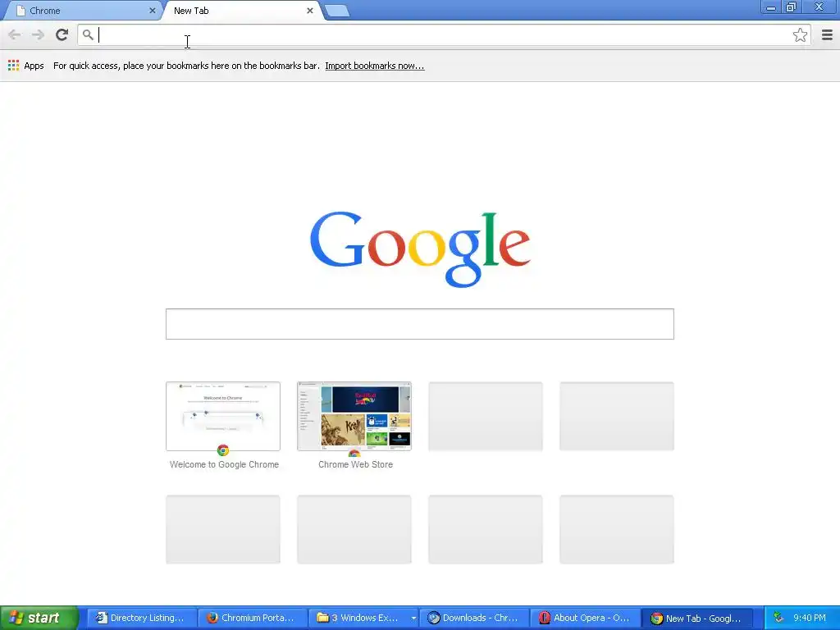This screenshot has width=840, height=630.
Task: Click the Google search box
Action: pos(419,323)
